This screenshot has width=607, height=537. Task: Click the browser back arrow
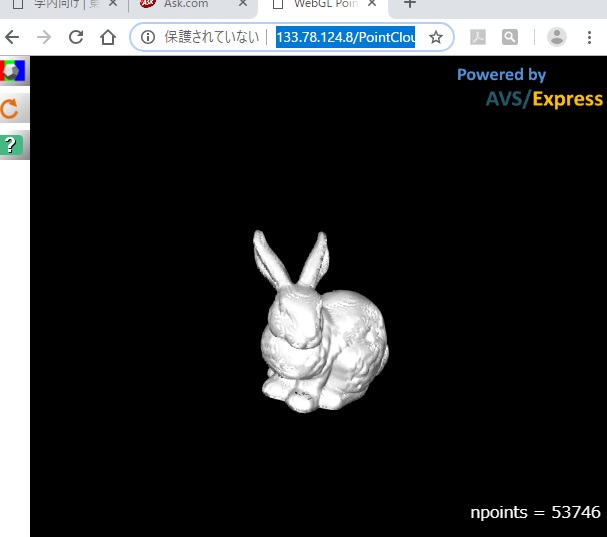pos(12,37)
